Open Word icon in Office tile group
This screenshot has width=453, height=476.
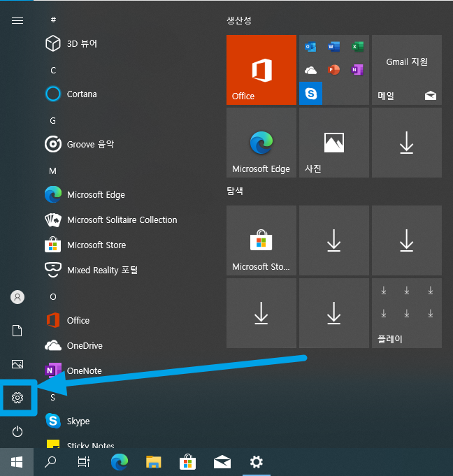pyautogui.click(x=334, y=46)
